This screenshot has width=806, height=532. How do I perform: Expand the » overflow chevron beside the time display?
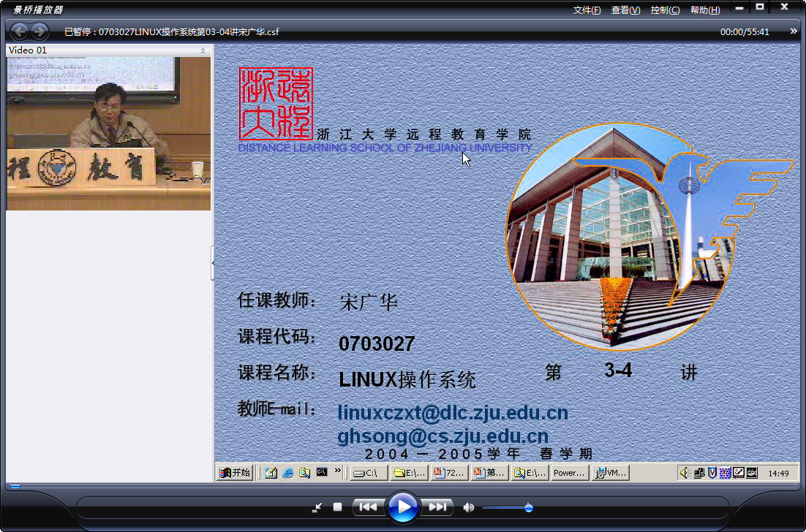coord(794,31)
